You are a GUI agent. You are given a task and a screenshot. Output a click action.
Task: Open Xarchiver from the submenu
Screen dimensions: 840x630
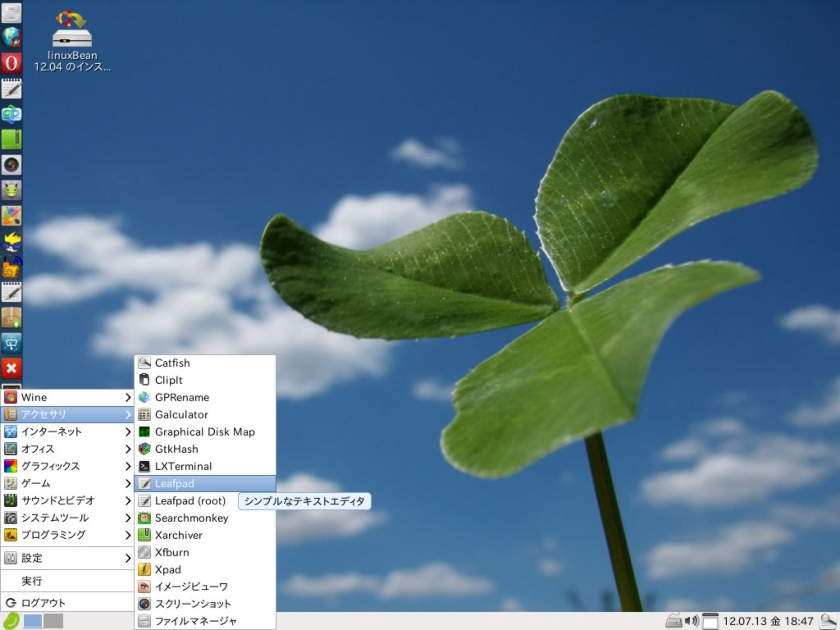coord(205,535)
